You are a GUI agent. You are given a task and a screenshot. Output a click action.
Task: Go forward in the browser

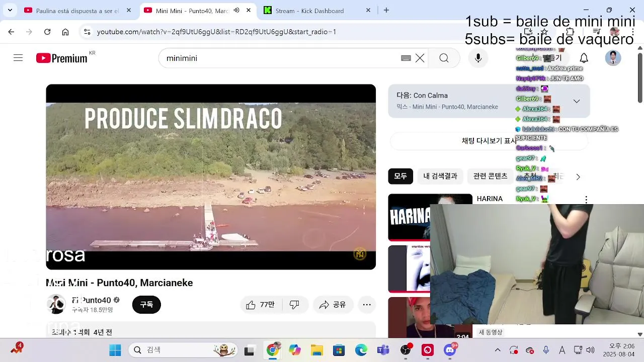(x=29, y=32)
